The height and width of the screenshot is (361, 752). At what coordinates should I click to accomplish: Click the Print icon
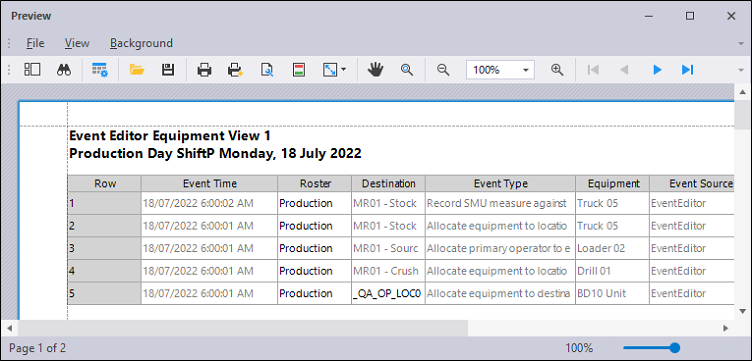point(204,70)
